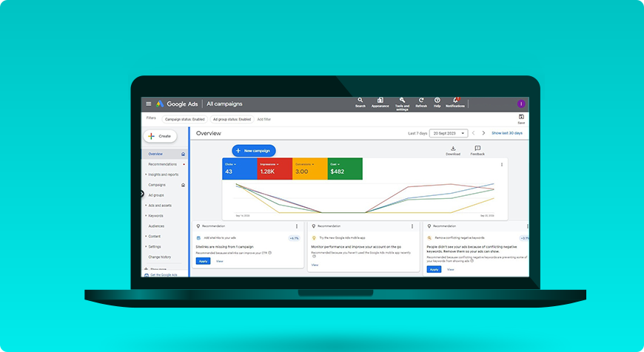View the sitelinks recommendation

[220, 261]
